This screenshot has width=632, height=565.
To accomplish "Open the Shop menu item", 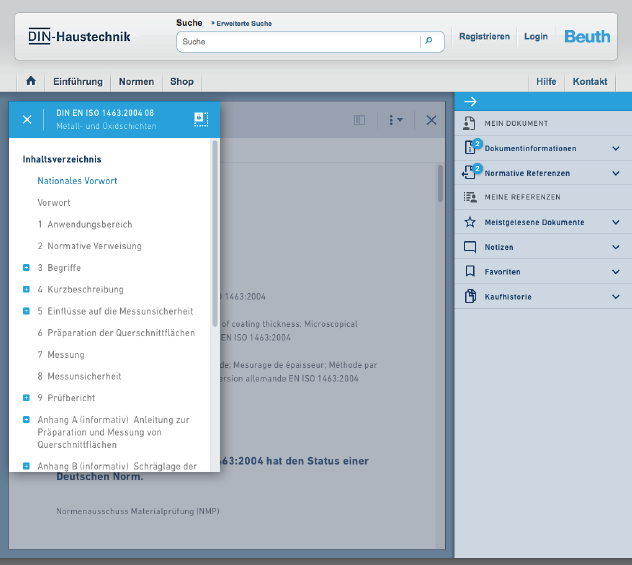I will click(x=182, y=81).
